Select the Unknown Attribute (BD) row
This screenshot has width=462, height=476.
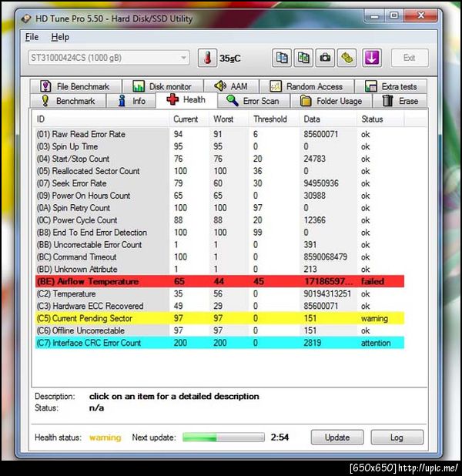pos(219,270)
